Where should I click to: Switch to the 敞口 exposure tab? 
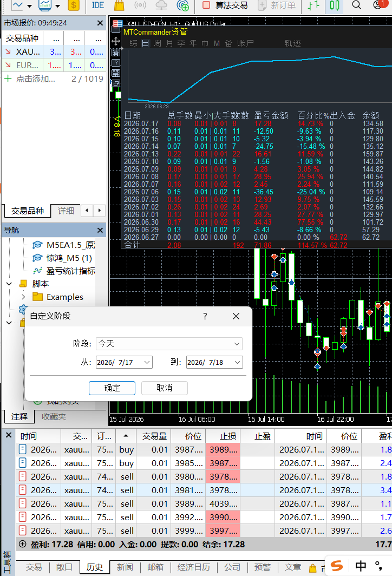[x=64, y=567]
